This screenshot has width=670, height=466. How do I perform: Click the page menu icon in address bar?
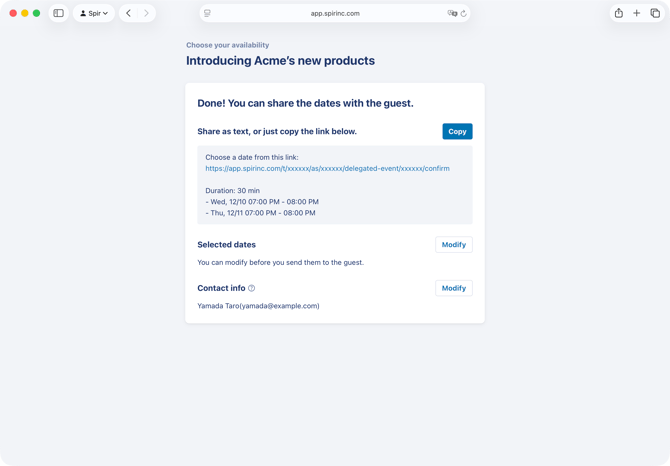pos(207,13)
